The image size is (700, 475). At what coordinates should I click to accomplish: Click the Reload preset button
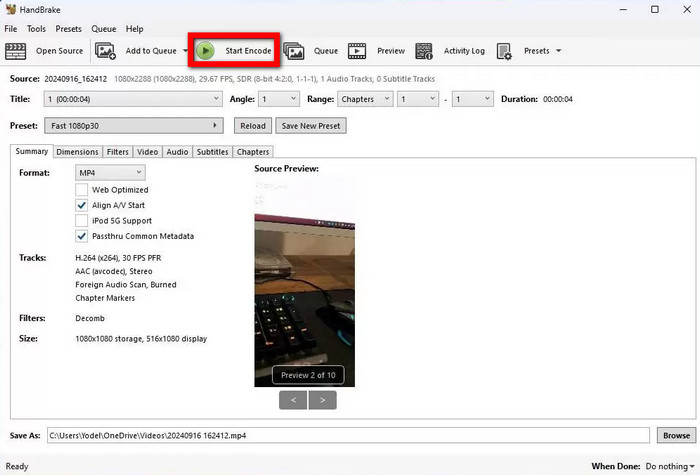click(253, 126)
